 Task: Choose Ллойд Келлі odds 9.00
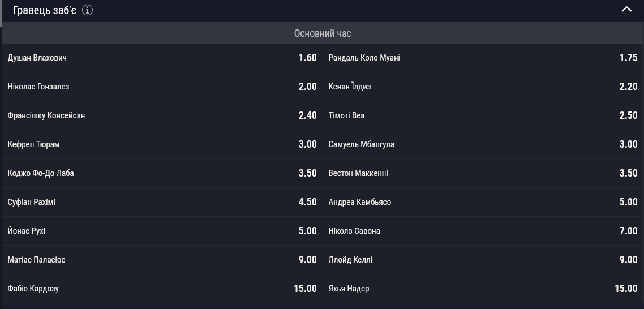tap(483, 260)
